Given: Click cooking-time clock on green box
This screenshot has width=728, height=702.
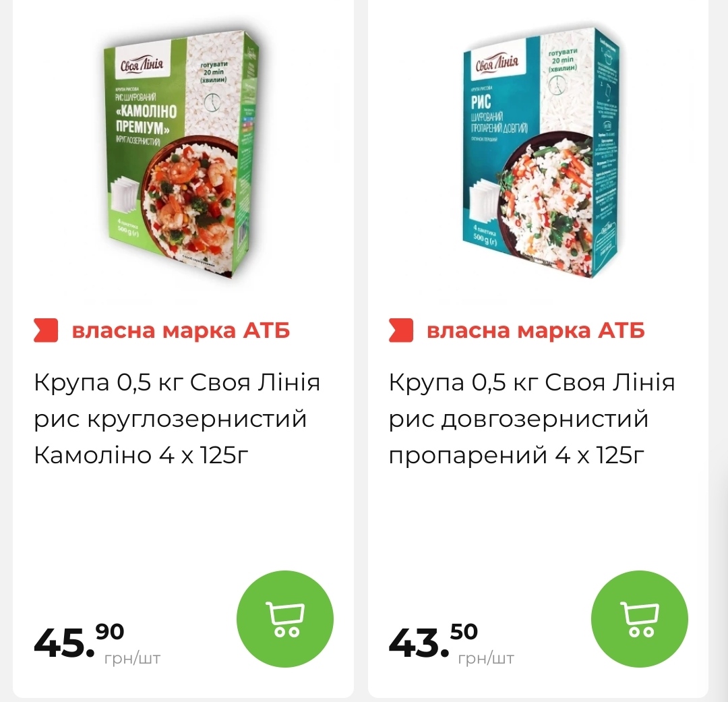Looking at the screenshot, I should point(213,103).
